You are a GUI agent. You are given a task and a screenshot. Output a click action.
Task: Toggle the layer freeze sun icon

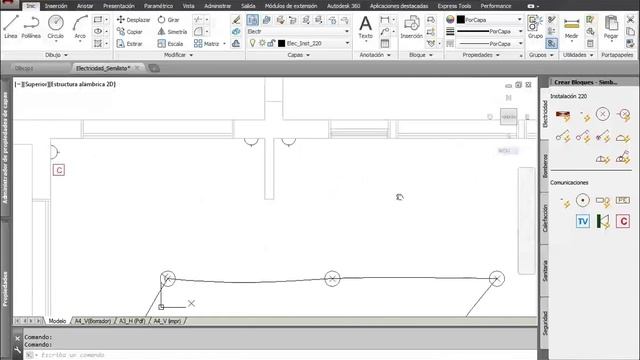pyautogui.click(x=262, y=43)
